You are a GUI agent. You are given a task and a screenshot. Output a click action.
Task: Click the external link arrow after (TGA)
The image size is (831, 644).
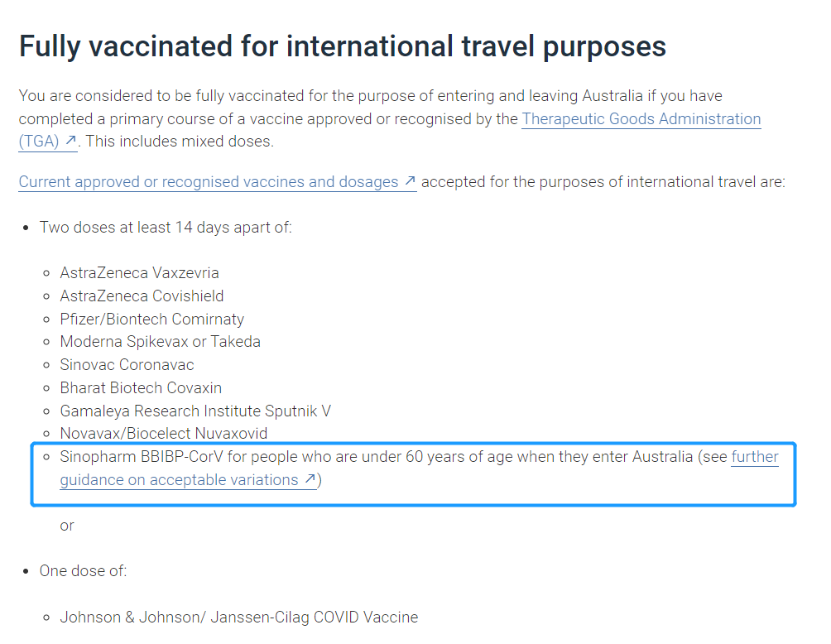tap(70, 141)
